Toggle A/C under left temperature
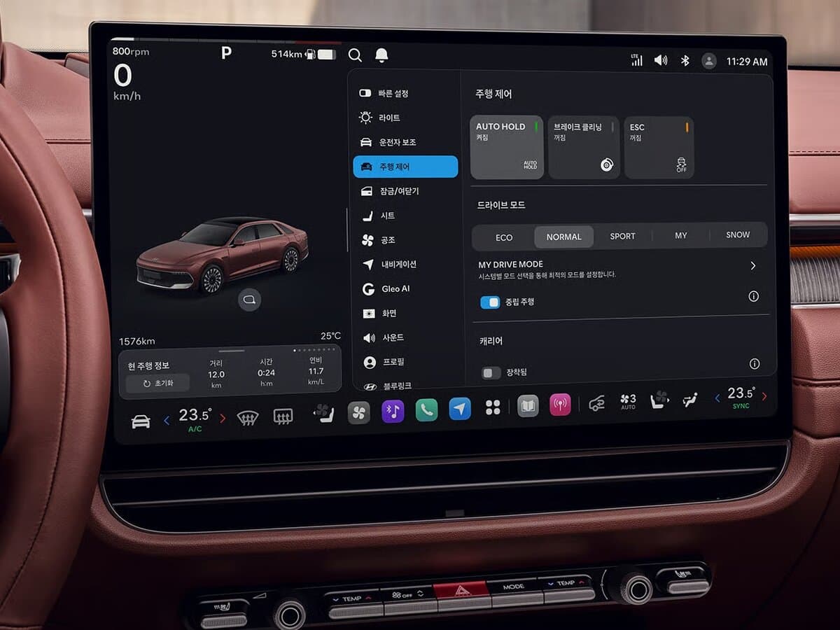The width and height of the screenshot is (840, 630). click(x=195, y=429)
